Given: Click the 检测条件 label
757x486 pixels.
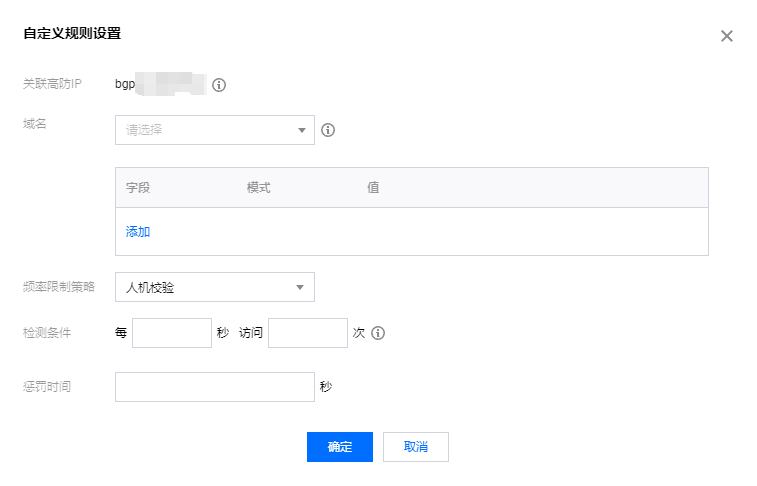Looking at the screenshot, I should tap(47, 332).
